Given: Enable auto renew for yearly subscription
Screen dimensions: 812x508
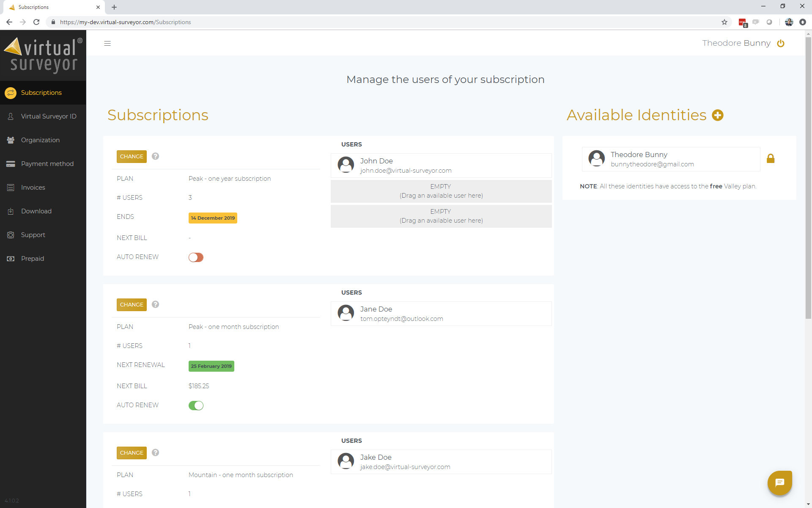Looking at the screenshot, I should (196, 257).
